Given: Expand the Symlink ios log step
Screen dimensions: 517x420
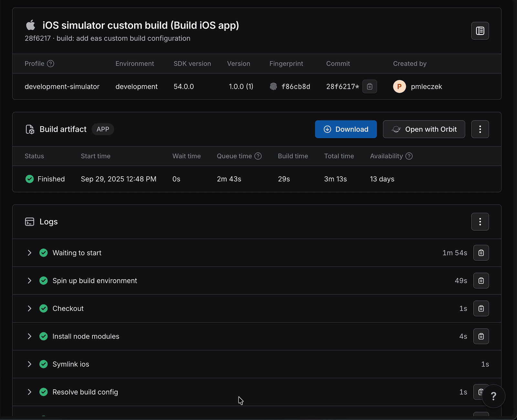Looking at the screenshot, I should [29, 364].
